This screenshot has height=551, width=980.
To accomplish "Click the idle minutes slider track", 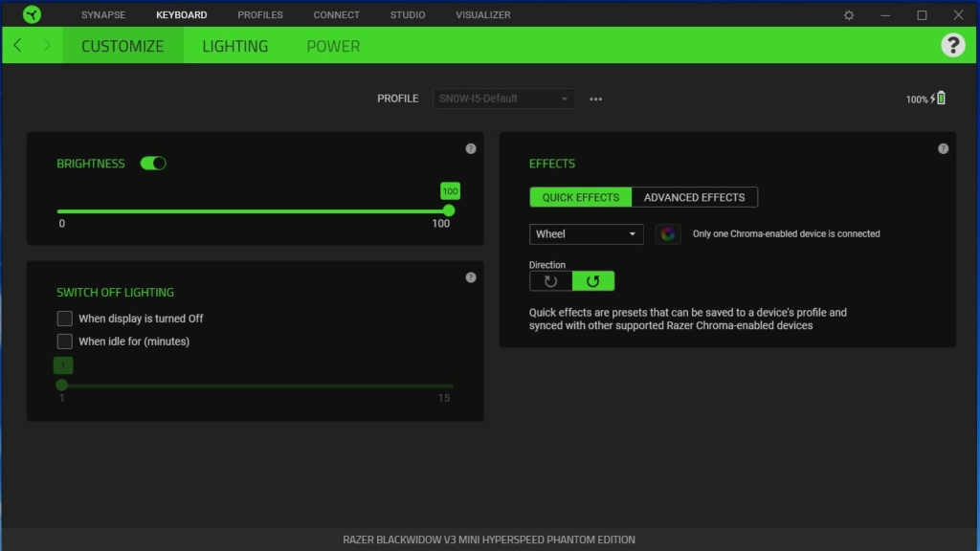I will 256,386.
